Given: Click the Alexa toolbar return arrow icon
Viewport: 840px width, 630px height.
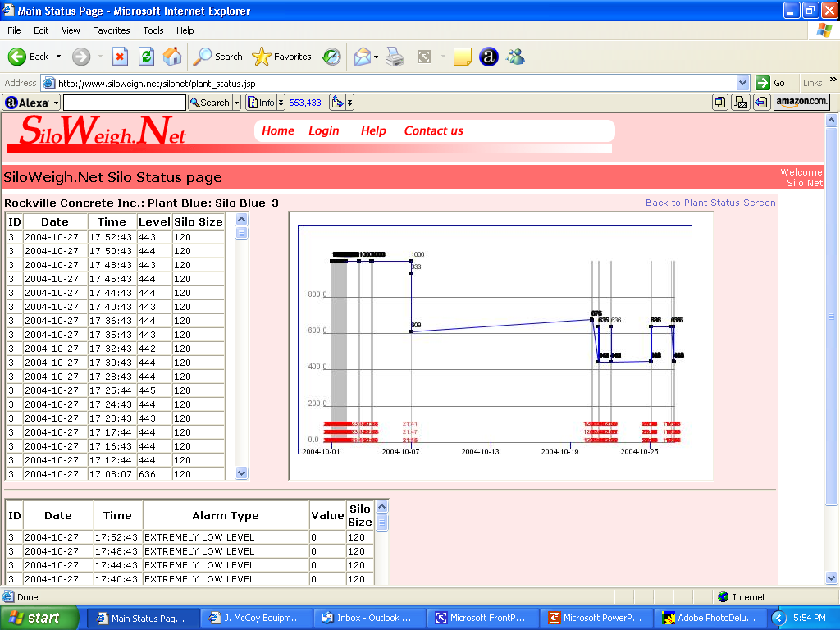Looking at the screenshot, I should pyautogui.click(x=761, y=102).
